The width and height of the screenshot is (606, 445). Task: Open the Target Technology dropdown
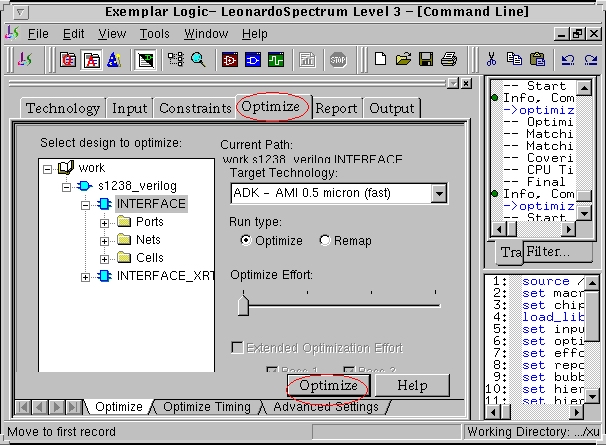[x=437, y=192]
